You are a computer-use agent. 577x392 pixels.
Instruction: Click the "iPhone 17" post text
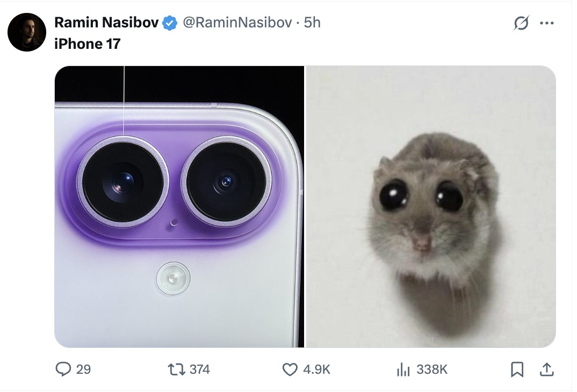click(88, 43)
